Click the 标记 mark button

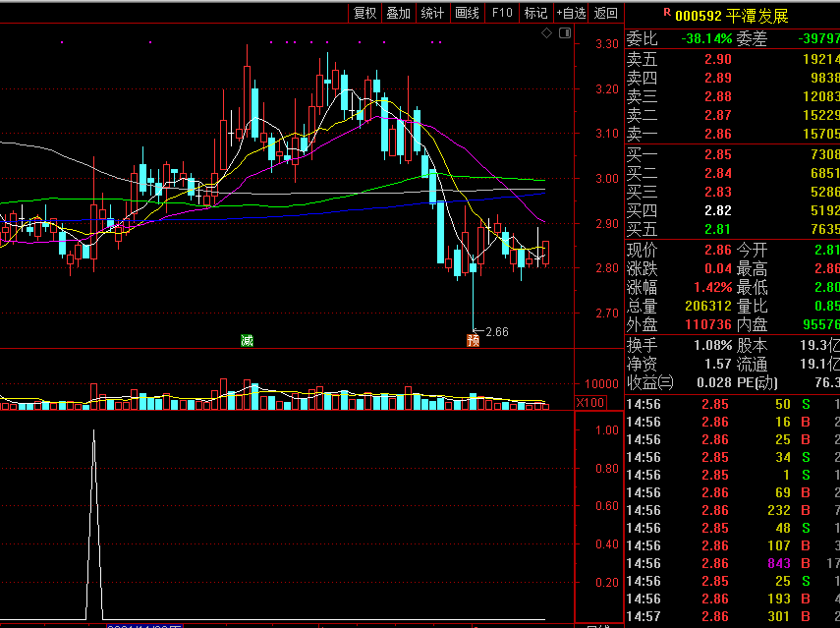[535, 13]
